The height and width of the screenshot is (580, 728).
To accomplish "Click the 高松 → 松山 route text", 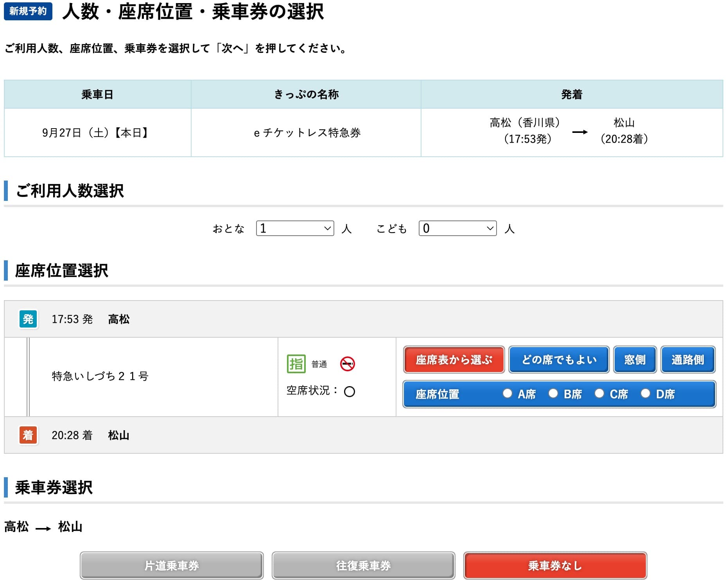I will pyautogui.click(x=43, y=527).
